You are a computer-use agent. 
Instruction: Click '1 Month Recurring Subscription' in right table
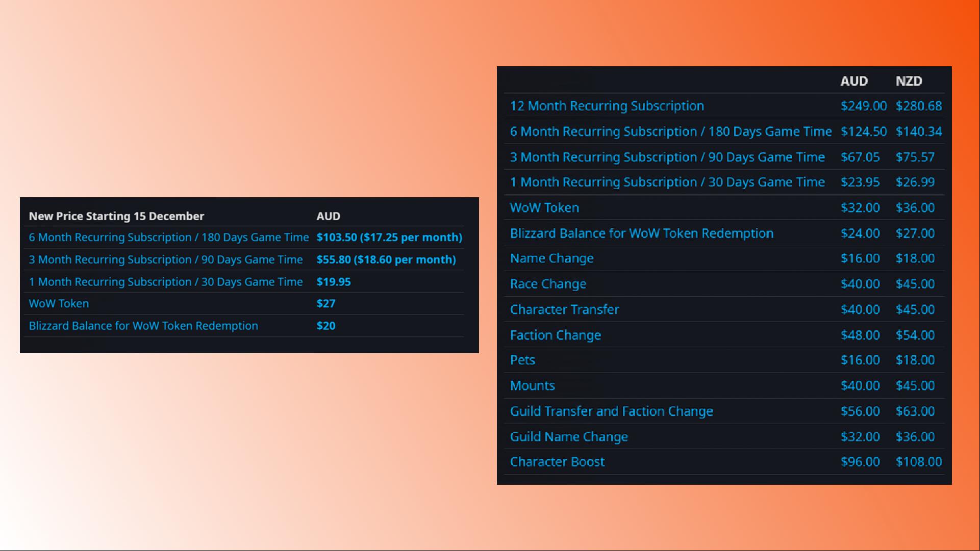click(667, 182)
